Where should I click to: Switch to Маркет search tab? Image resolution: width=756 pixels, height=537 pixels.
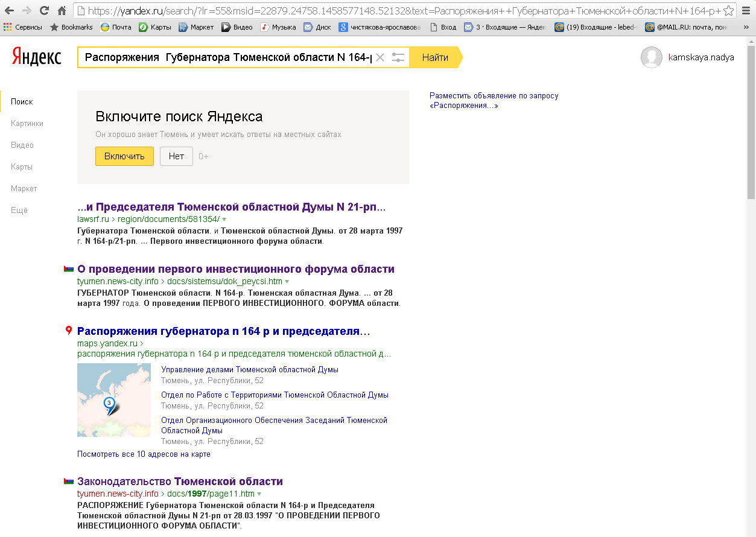(x=24, y=189)
